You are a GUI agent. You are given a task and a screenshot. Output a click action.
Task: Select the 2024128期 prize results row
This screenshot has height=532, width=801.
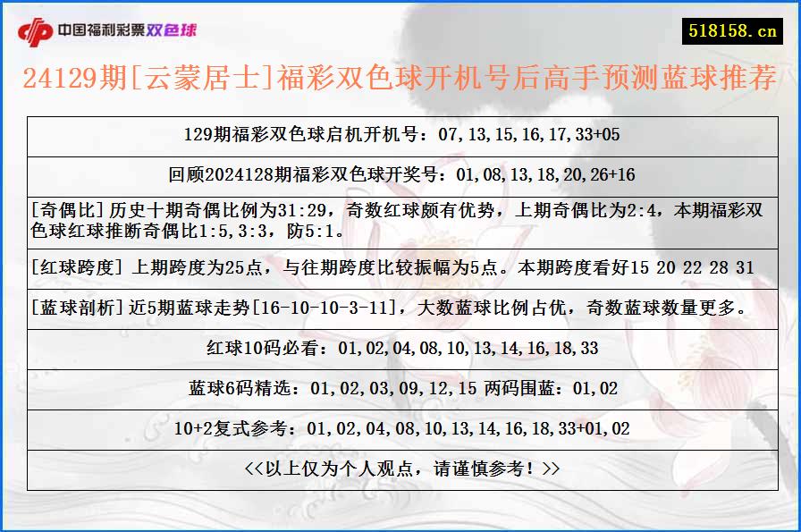pyautogui.click(x=400, y=175)
